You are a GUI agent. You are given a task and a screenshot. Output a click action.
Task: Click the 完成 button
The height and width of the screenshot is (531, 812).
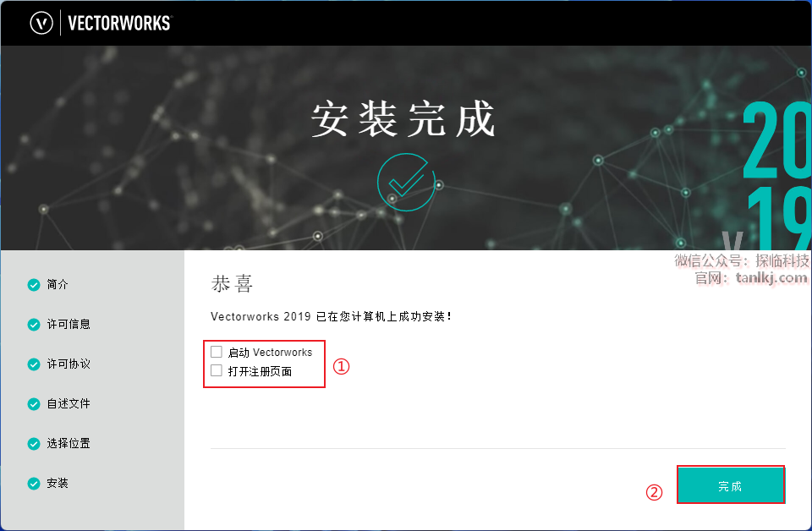731,485
